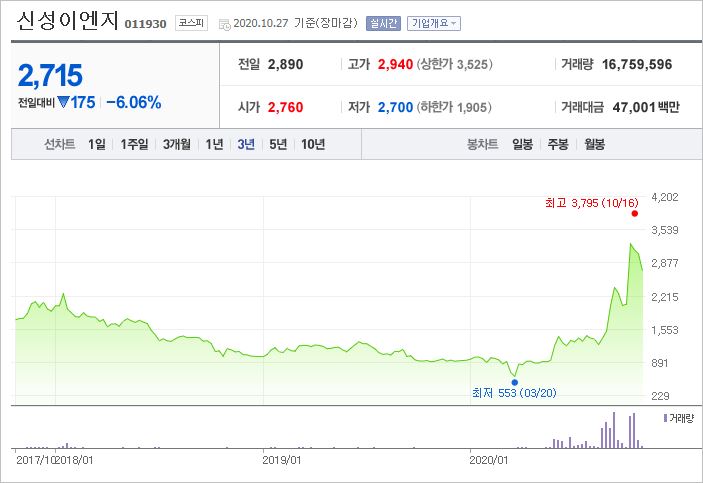Click the stock code 011930
Viewport: 703px width, 483px height.
[x=145, y=24]
